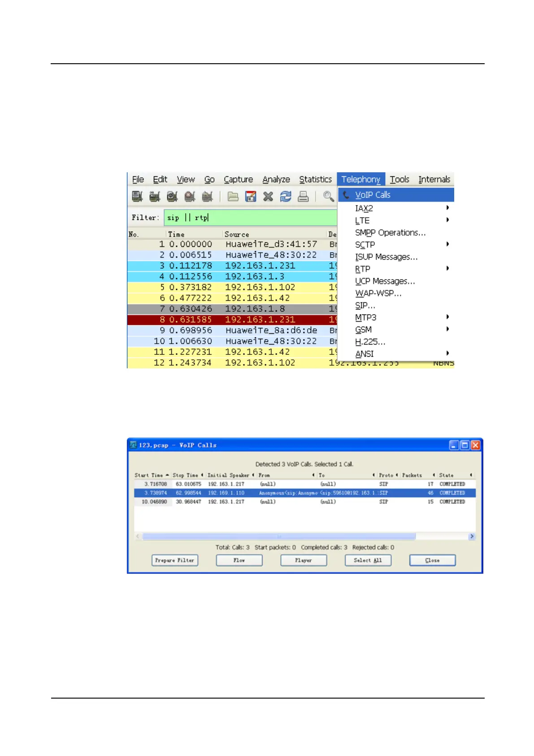
Task: Open the File menu
Action: point(138,179)
